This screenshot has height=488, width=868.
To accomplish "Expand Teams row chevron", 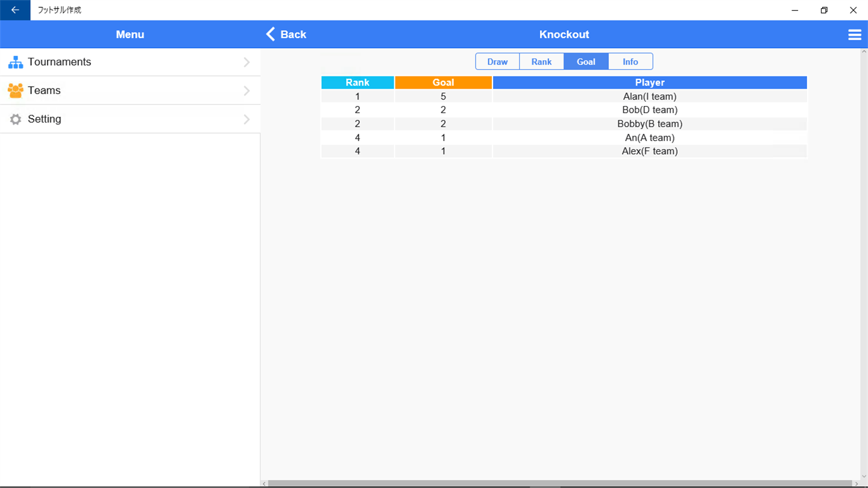I will click(247, 90).
